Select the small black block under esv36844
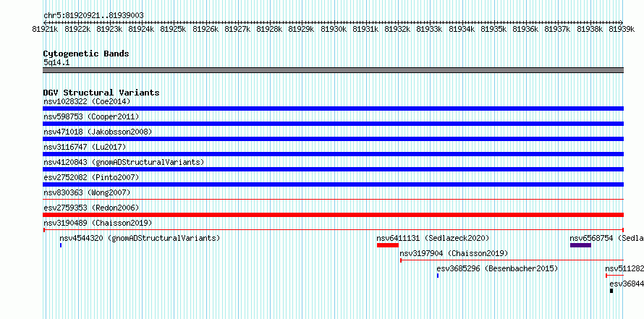This screenshot has height=319, width=644. click(x=611, y=291)
